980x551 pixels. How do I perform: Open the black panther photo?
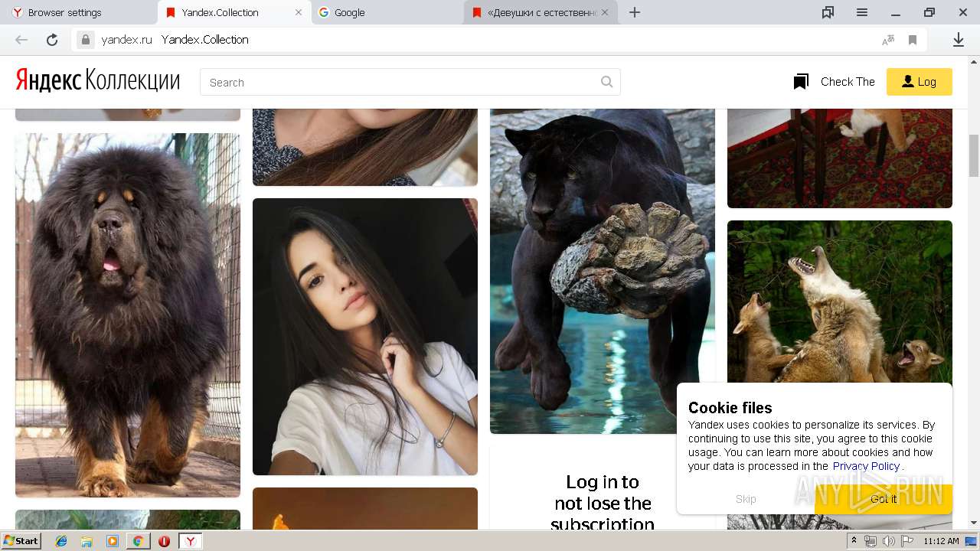603,271
